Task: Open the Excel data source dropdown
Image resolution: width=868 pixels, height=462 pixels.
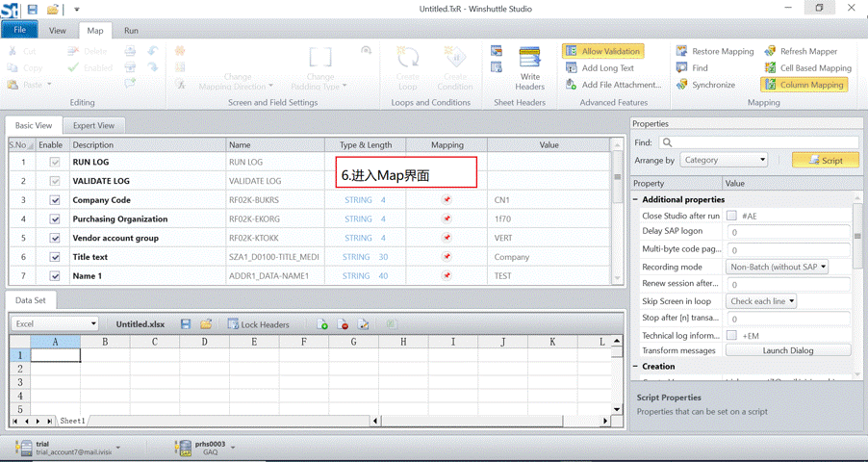Action: (x=55, y=323)
